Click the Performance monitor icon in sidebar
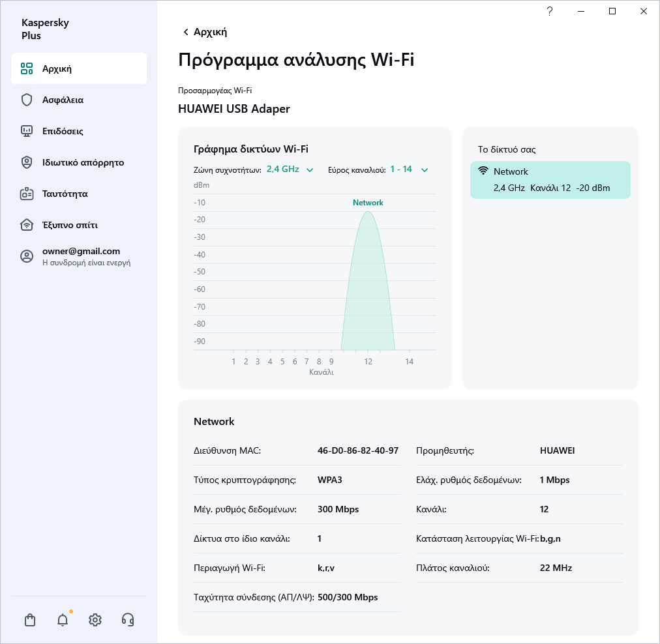The height and width of the screenshot is (644, 660). [x=27, y=131]
